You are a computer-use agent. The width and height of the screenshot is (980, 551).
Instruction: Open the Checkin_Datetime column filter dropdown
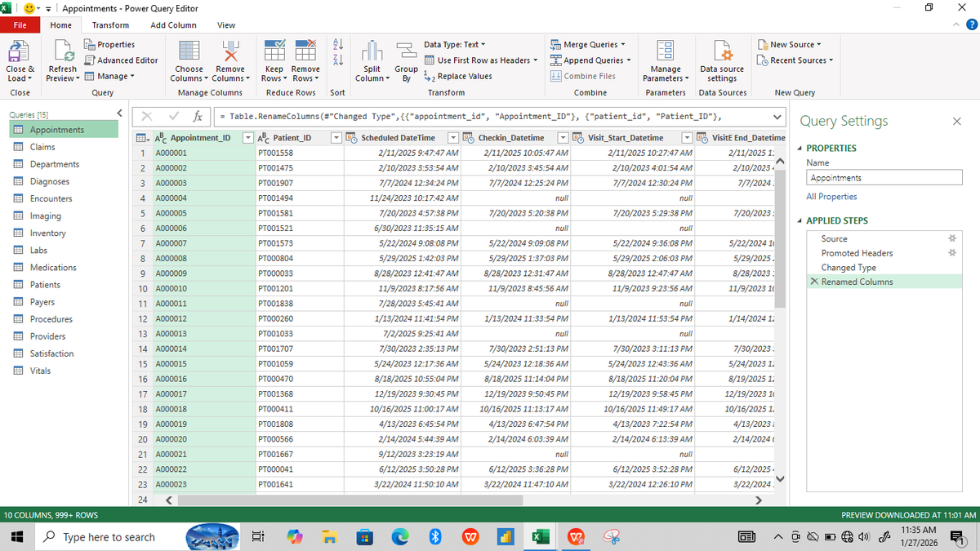pyautogui.click(x=563, y=138)
